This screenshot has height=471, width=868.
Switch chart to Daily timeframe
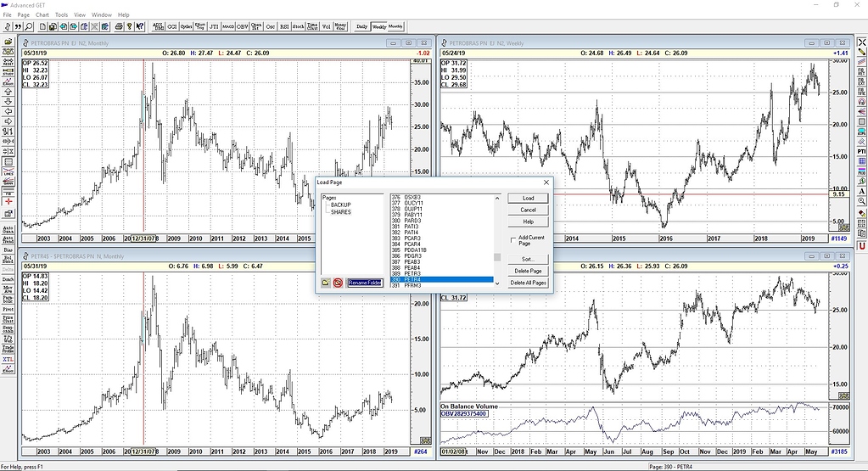(x=362, y=26)
